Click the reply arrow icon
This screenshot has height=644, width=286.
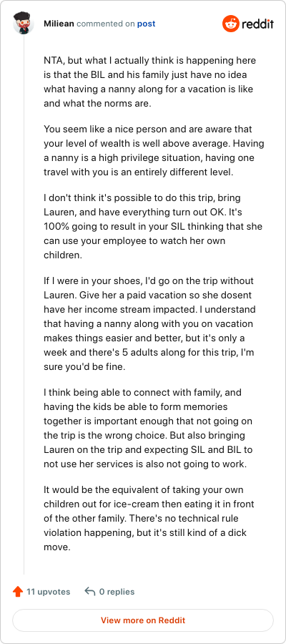pos(89,592)
